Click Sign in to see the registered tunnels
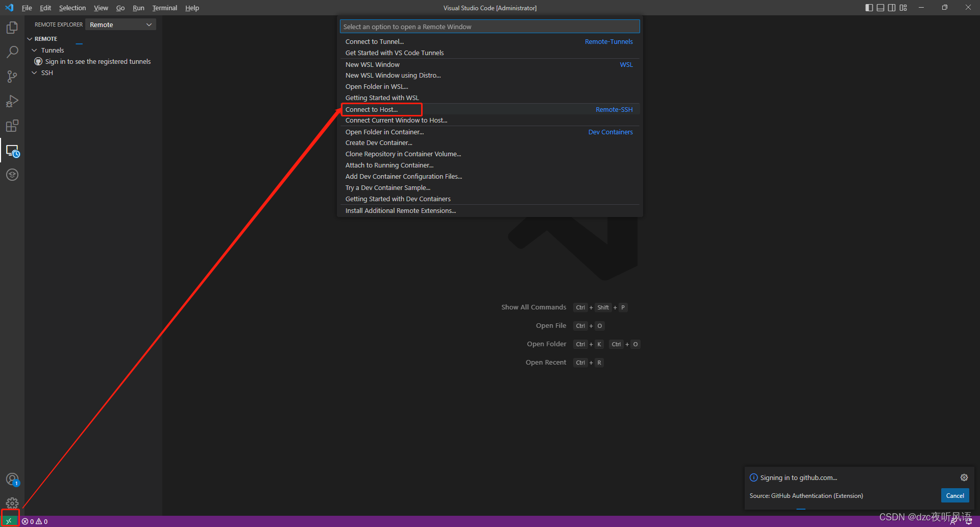Image resolution: width=980 pixels, height=527 pixels. (97, 61)
